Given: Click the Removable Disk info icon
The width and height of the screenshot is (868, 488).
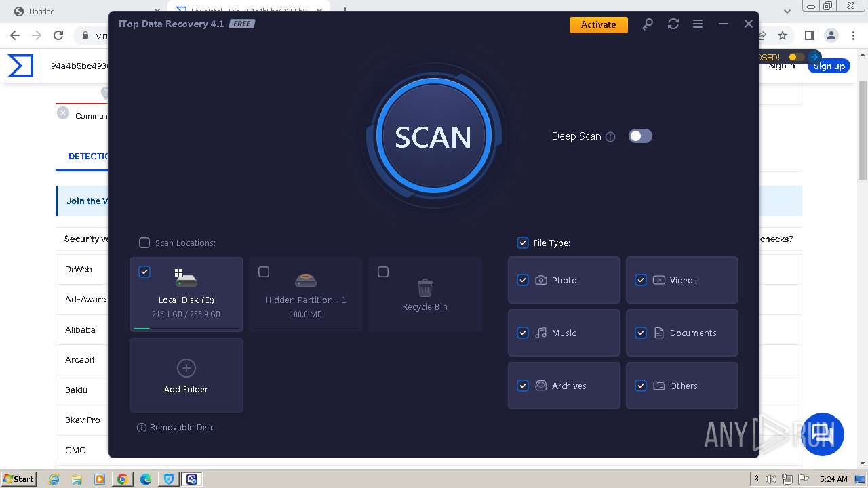Looking at the screenshot, I should pos(142,428).
